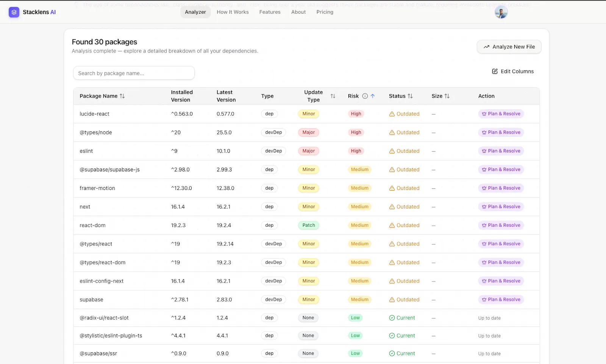606x364 pixels.
Task: Click the Patch update badge for react-dom
Action: [309, 225]
